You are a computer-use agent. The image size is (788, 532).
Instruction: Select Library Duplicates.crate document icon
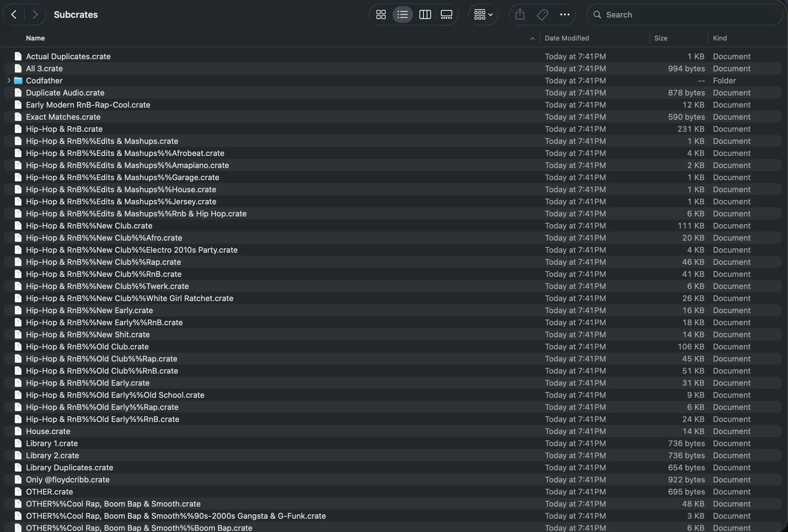click(18, 467)
